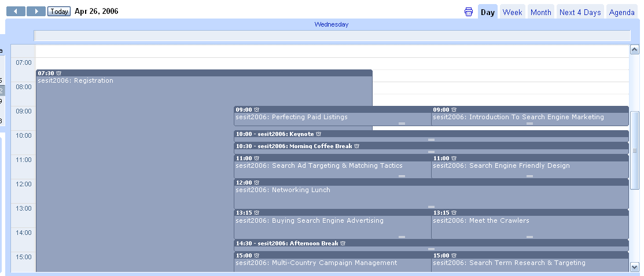644x276 pixels.
Task: Switch to Agenda view tab
Action: (622, 12)
